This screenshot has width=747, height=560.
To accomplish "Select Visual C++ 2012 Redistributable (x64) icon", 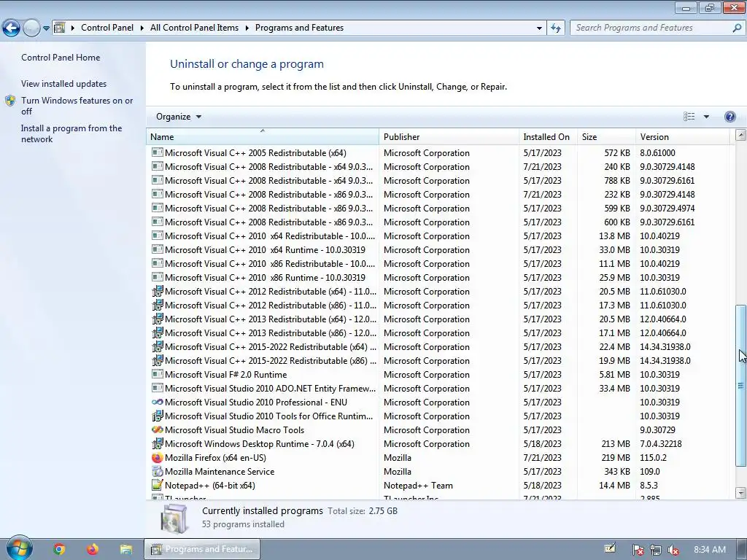I will 158,292.
